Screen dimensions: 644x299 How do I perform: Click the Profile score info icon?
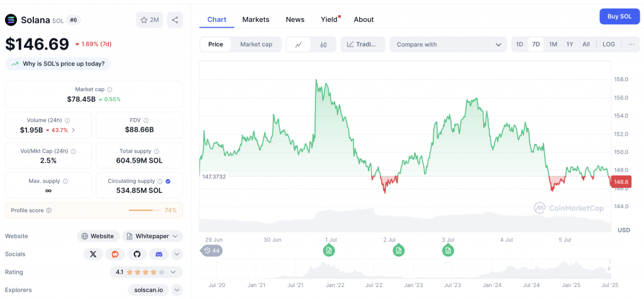[49, 210]
